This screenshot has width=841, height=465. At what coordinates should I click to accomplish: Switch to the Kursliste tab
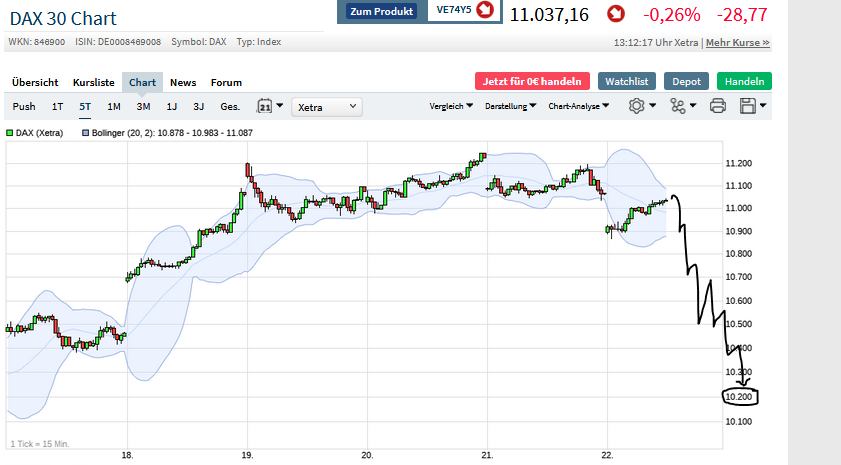click(x=94, y=82)
